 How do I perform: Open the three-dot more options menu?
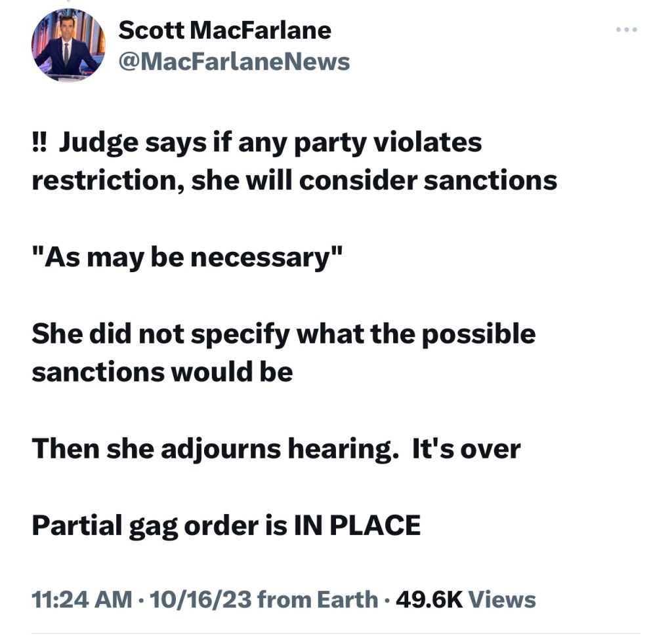pos(626,30)
